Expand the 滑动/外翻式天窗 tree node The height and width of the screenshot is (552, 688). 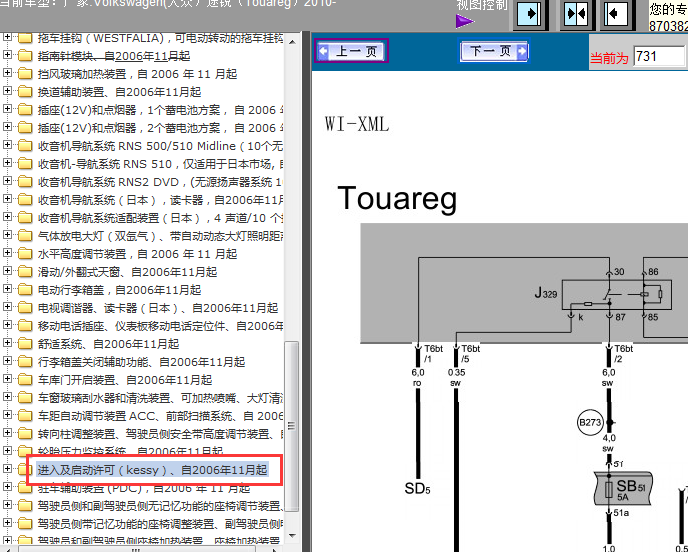coord(7,272)
